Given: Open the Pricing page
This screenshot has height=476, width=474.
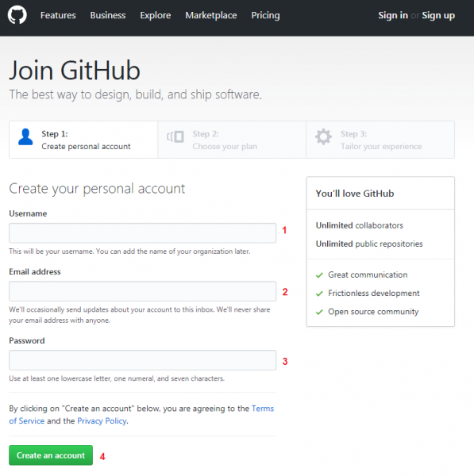Looking at the screenshot, I should (x=265, y=15).
